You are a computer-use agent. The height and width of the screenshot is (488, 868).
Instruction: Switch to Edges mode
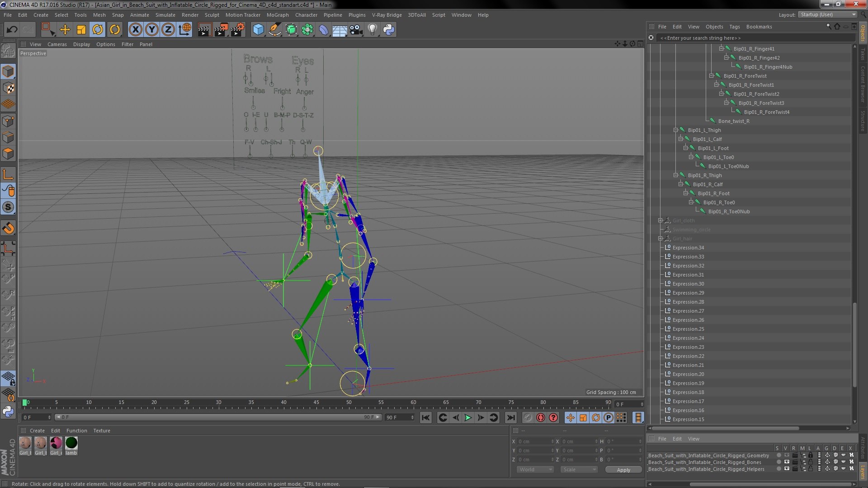pos(8,137)
